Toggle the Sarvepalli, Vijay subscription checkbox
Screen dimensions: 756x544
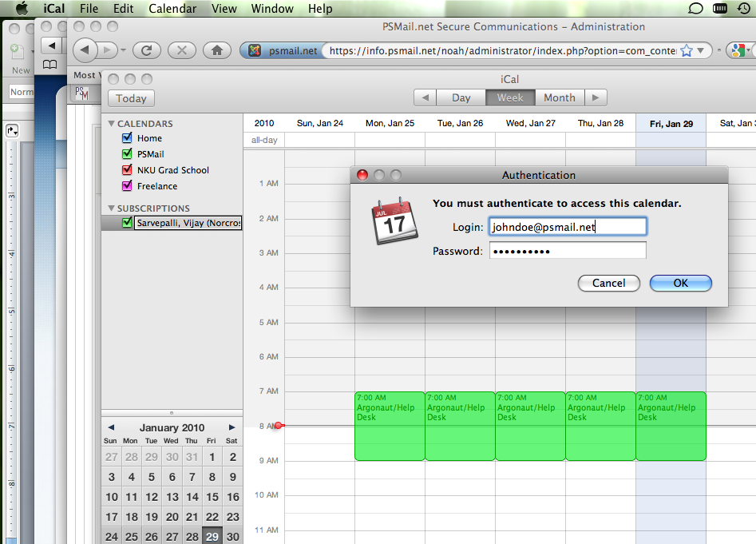[x=127, y=222]
